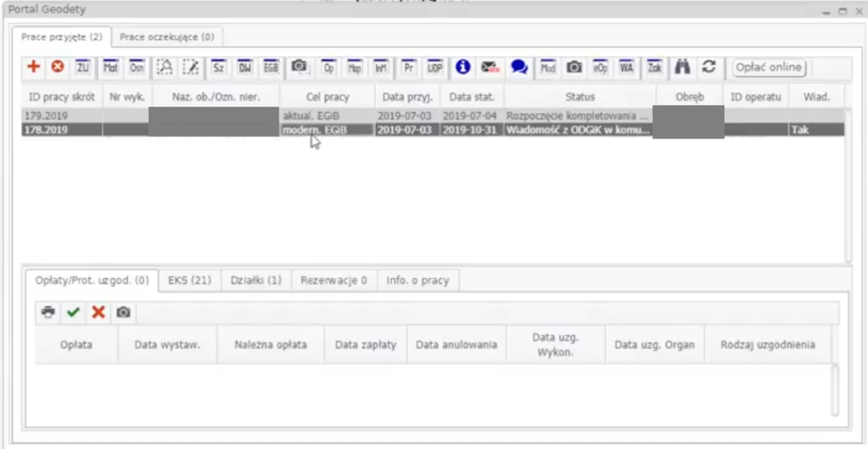
Task: Click the UDP toolbar icon
Action: [x=434, y=68]
